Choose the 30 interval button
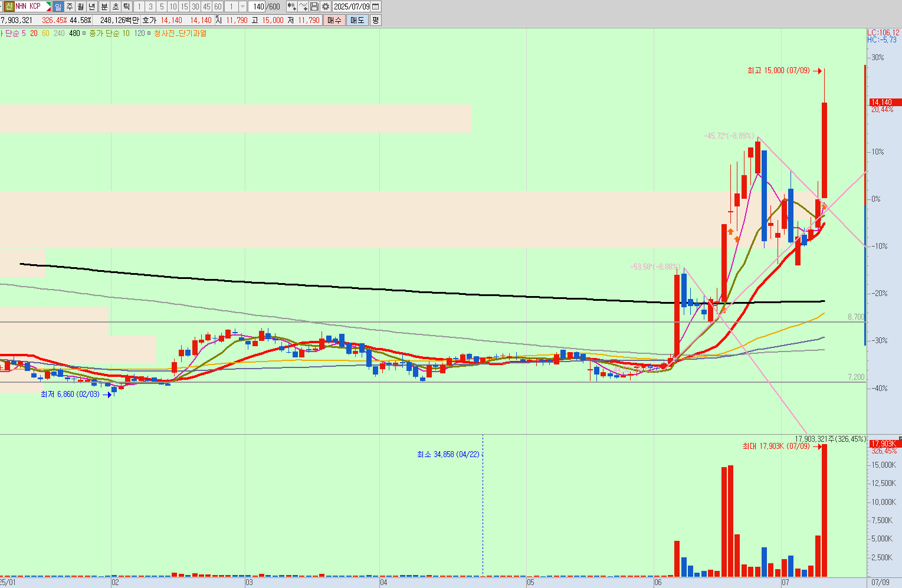This screenshot has width=902, height=588. point(195,6)
